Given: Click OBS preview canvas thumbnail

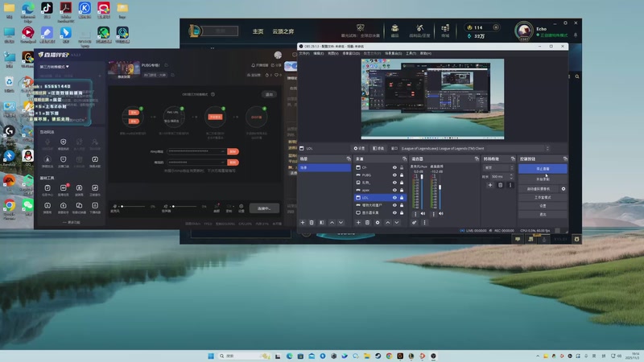Looking at the screenshot, I should click(432, 99).
